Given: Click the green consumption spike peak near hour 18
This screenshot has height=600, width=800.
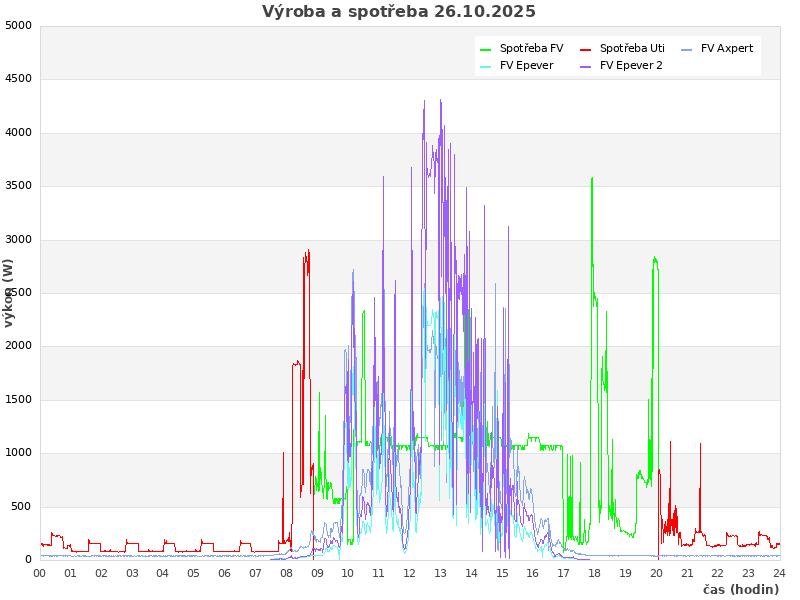Looking at the screenshot, I should [592, 179].
